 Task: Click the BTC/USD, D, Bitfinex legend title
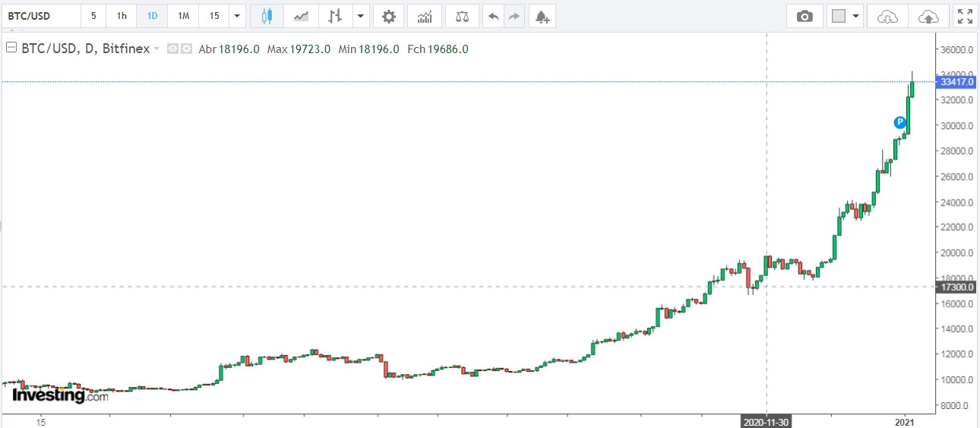85,49
